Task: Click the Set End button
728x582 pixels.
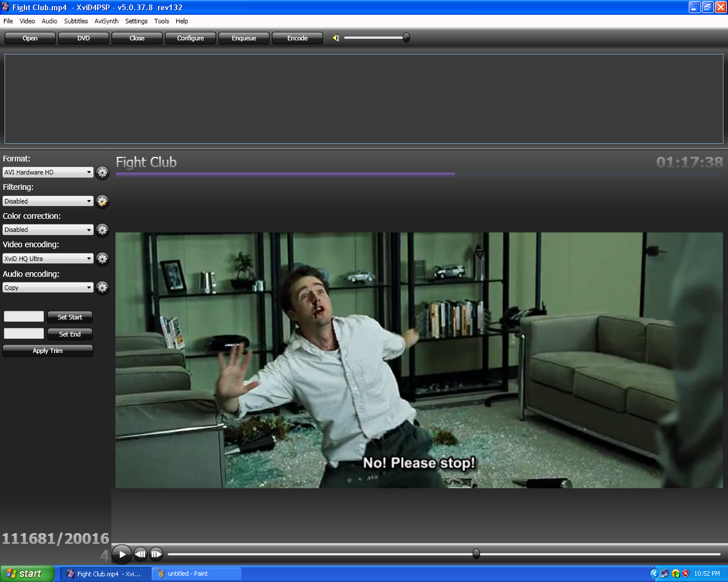Action: pos(70,334)
